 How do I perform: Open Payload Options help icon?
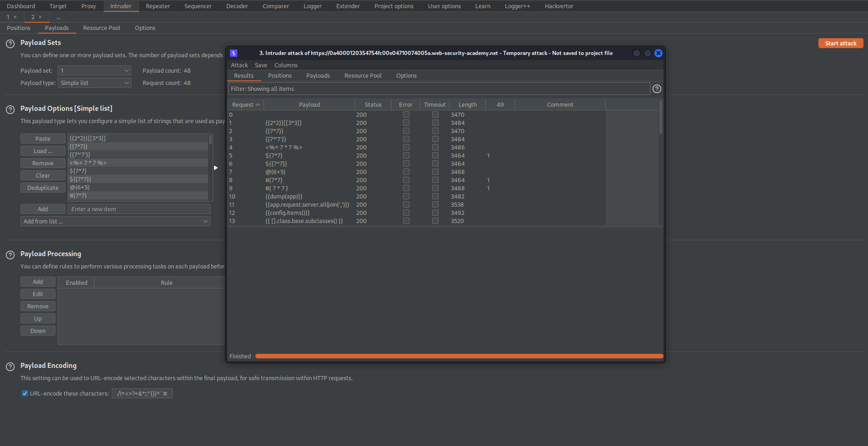(x=10, y=109)
